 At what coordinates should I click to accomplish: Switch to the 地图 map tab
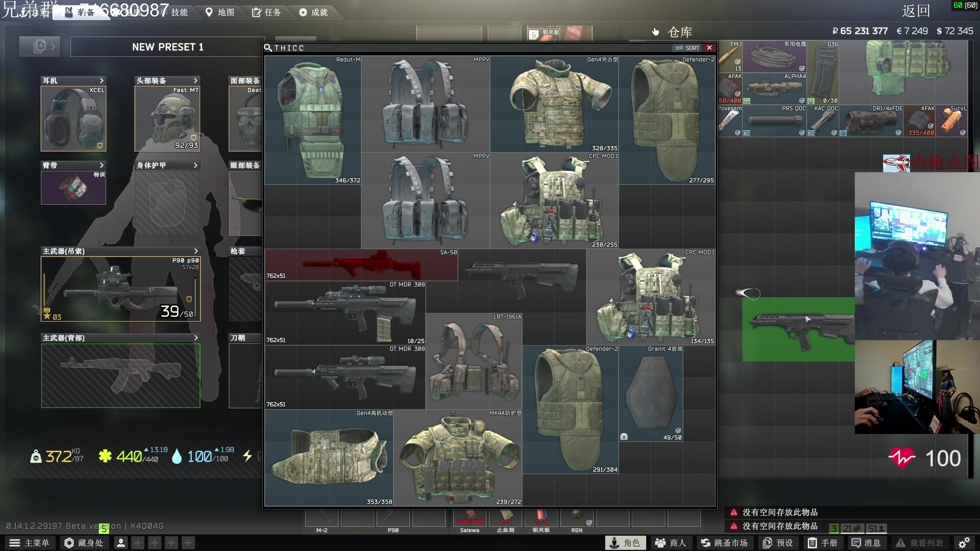[220, 12]
